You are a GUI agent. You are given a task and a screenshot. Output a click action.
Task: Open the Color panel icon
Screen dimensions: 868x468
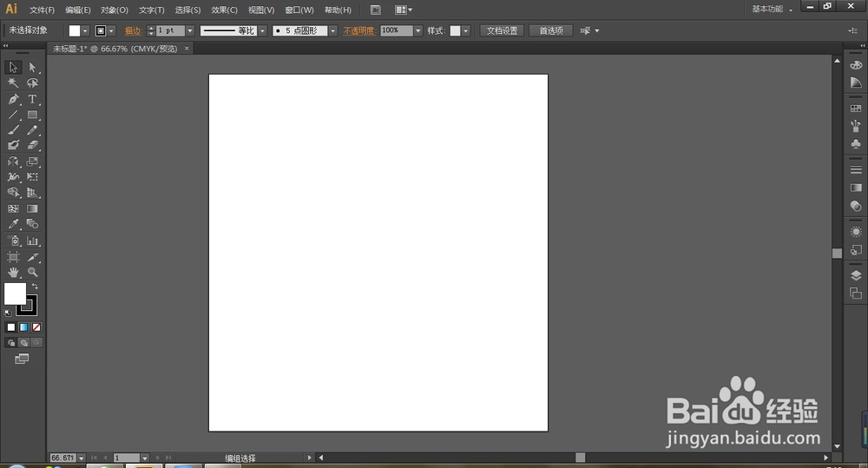tap(856, 65)
